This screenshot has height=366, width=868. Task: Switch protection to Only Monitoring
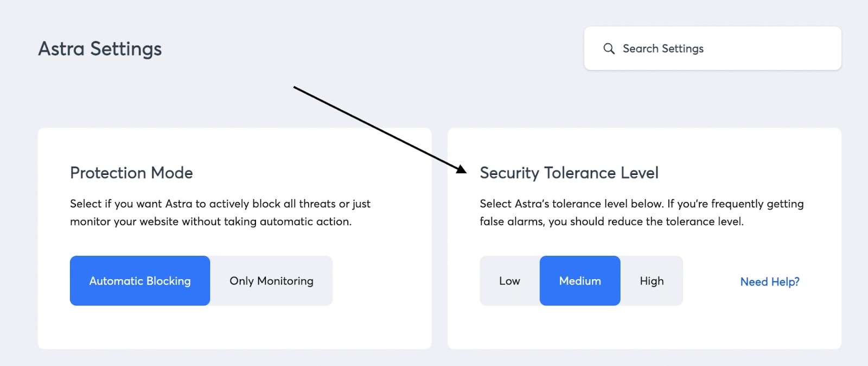coord(271,281)
